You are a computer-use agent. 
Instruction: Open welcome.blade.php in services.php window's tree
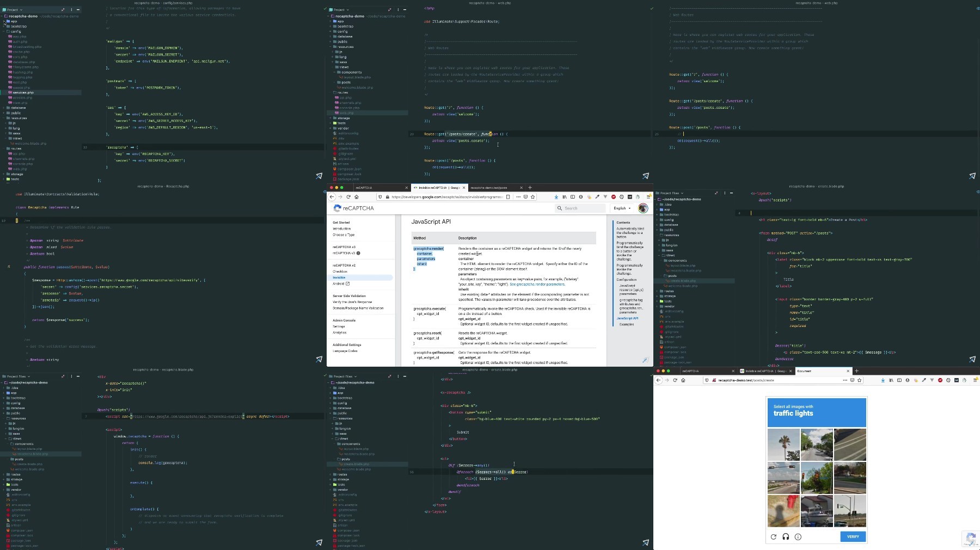29,144
